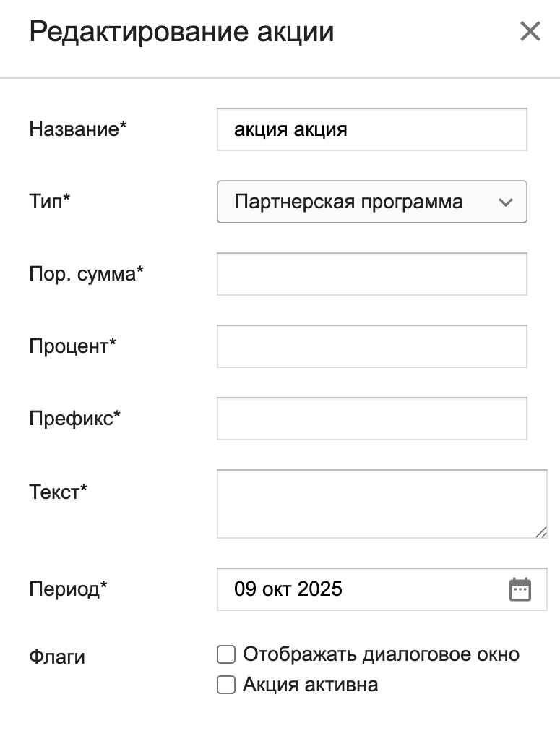The width and height of the screenshot is (560, 731).
Task: Tick the Акция активна checkbox
Action: tap(226, 685)
